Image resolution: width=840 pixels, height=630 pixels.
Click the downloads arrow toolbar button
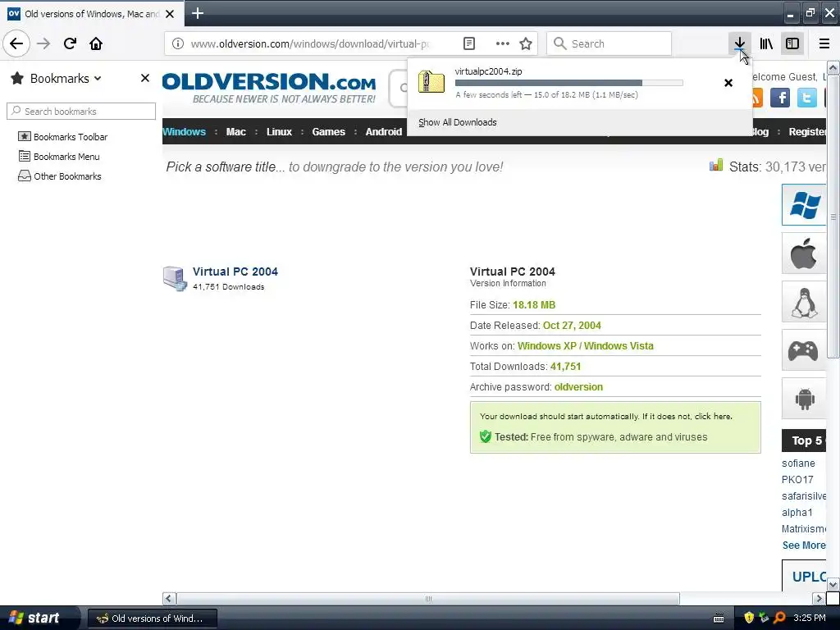pyautogui.click(x=739, y=43)
